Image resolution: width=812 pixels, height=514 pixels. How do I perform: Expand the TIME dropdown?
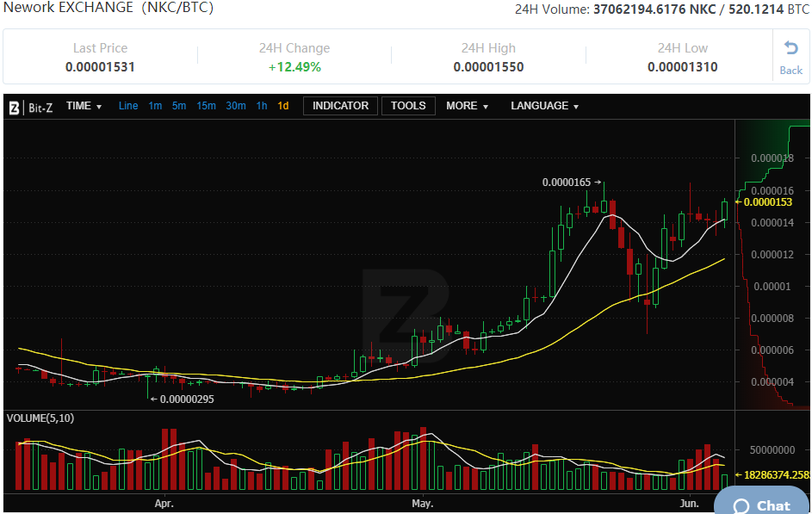pos(84,106)
